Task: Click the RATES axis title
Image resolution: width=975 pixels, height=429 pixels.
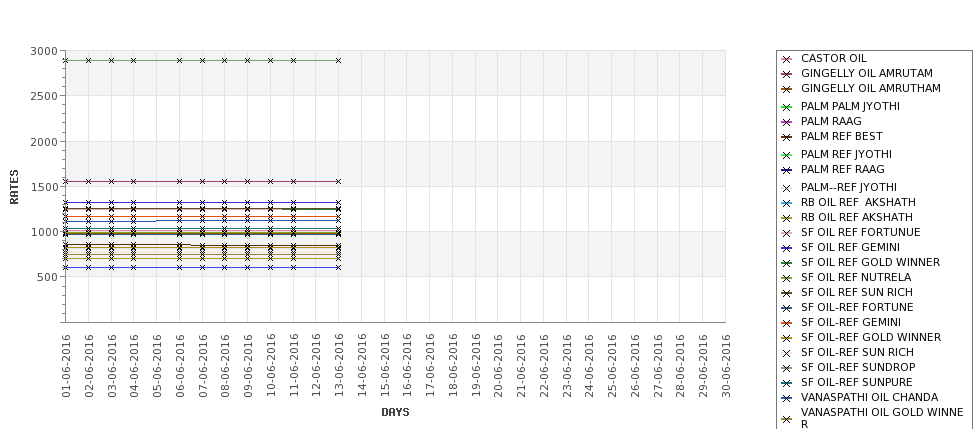Action: tap(14, 187)
